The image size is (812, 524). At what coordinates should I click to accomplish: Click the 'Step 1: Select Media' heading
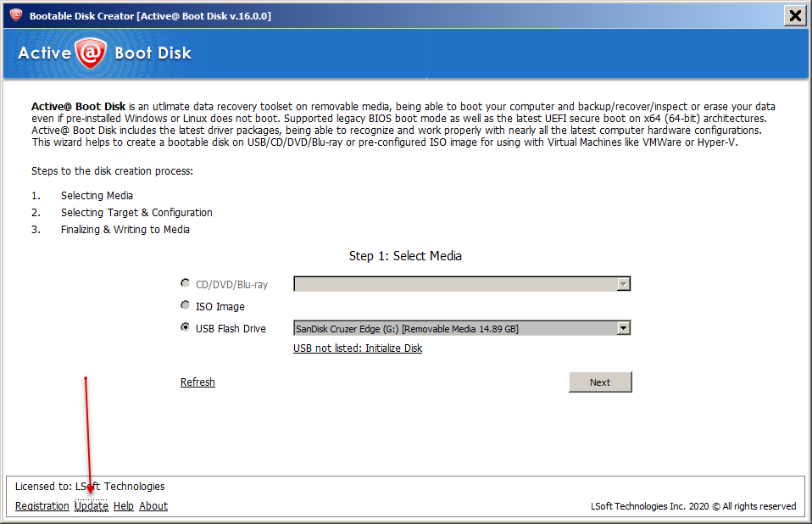[405, 256]
